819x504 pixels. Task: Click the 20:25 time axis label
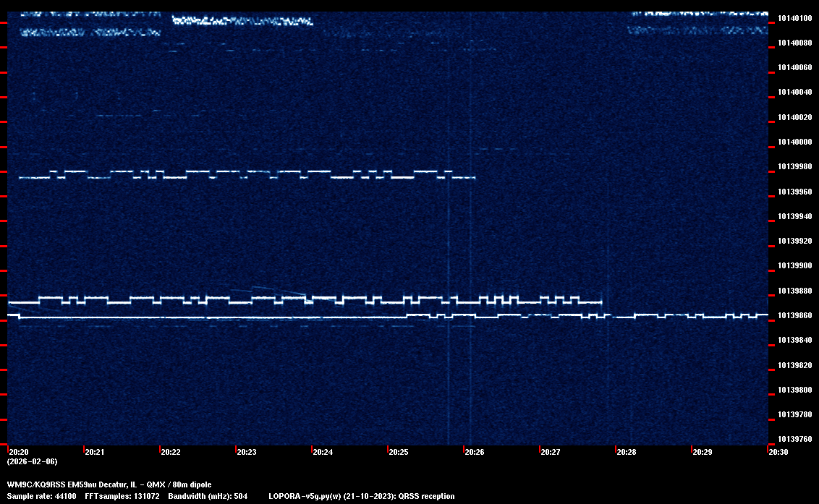(x=399, y=452)
